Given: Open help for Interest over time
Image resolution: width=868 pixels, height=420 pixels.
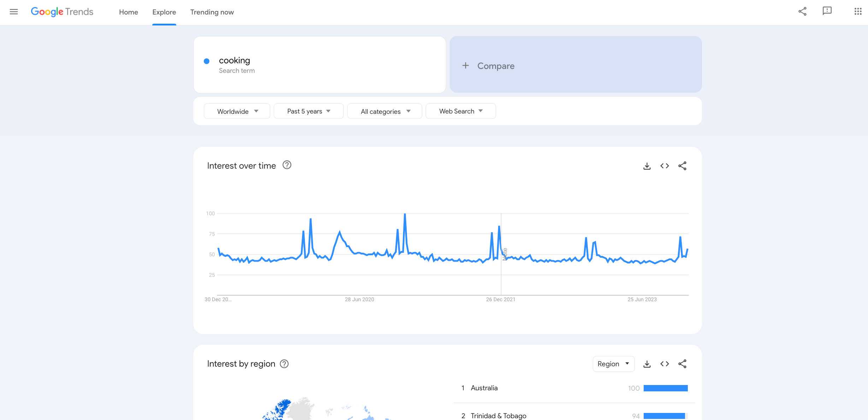Looking at the screenshot, I should coord(287,165).
